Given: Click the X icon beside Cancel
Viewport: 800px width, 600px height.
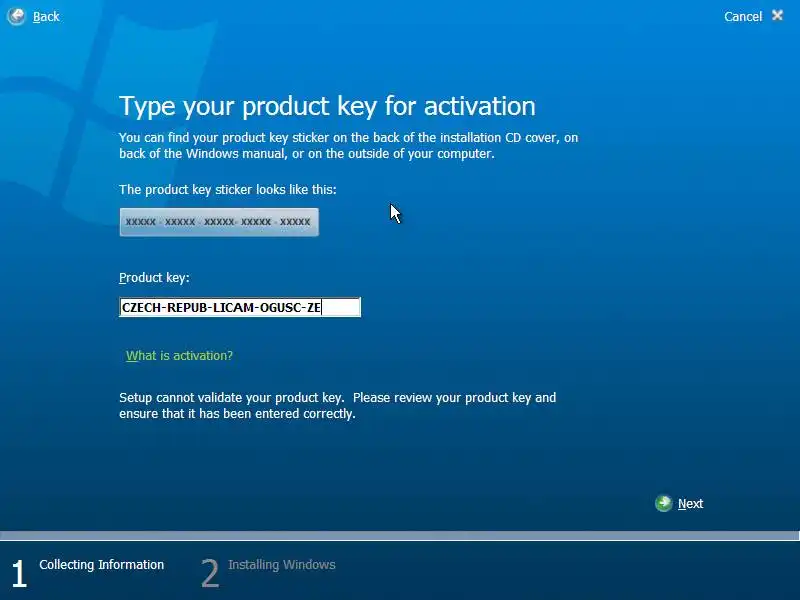Looking at the screenshot, I should click(778, 16).
